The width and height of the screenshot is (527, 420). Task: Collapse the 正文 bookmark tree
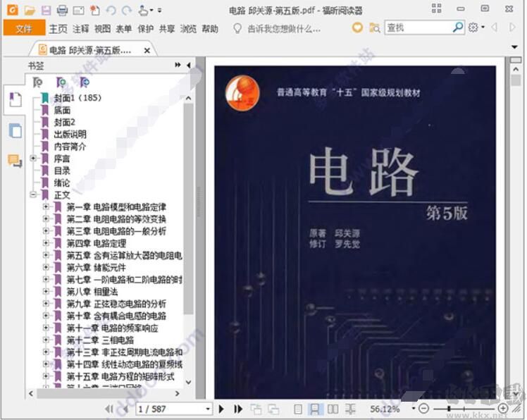coord(33,194)
